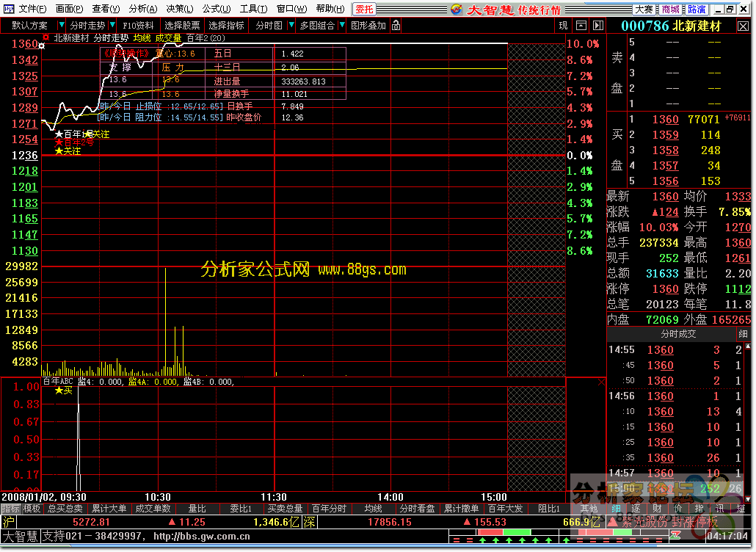
Task: Click the app icon at menu bar left
Action: tap(9, 9)
